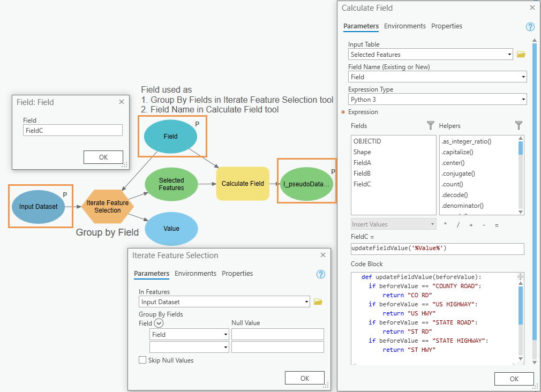Insert plus operator in expression
Image resolution: width=541 pixels, height=392 pixels.
pos(471,224)
